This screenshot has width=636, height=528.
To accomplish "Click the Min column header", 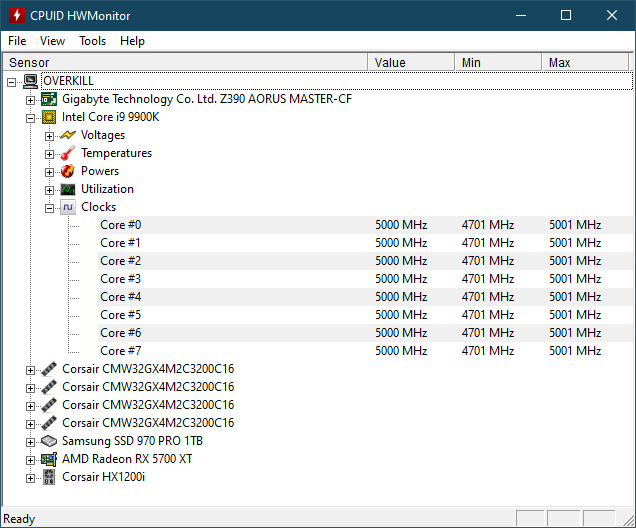I will [498, 62].
